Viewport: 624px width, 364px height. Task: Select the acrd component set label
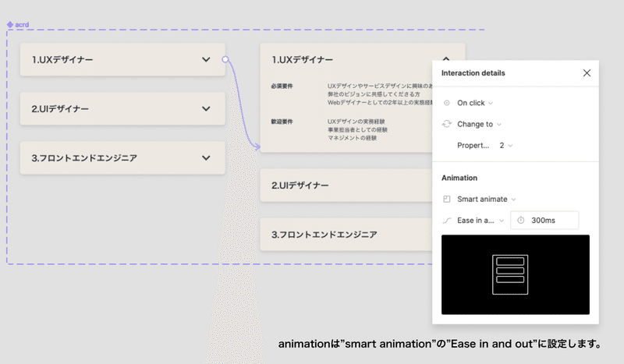[x=22, y=25]
